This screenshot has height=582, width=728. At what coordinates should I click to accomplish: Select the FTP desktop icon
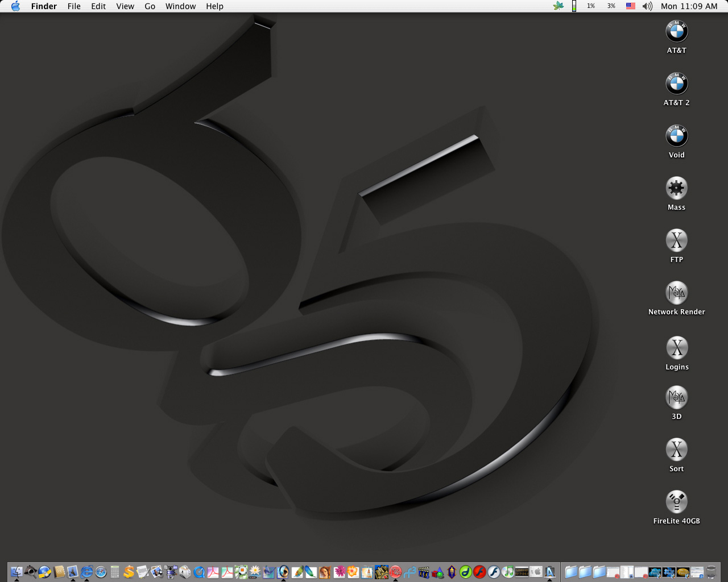(677, 240)
